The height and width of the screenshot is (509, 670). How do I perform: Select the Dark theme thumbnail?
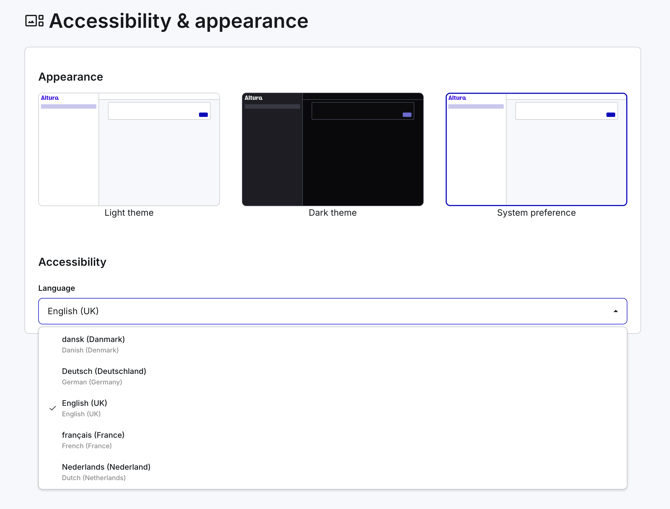pyautogui.click(x=332, y=149)
